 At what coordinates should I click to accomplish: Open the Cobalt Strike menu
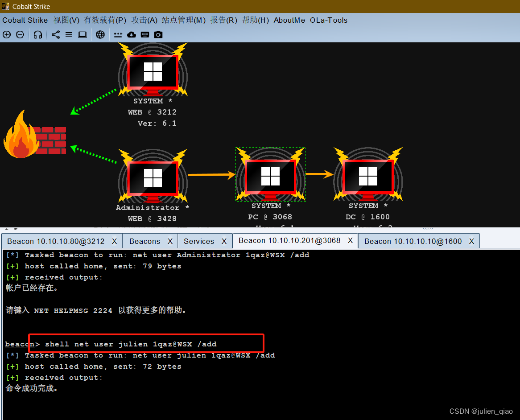25,20
